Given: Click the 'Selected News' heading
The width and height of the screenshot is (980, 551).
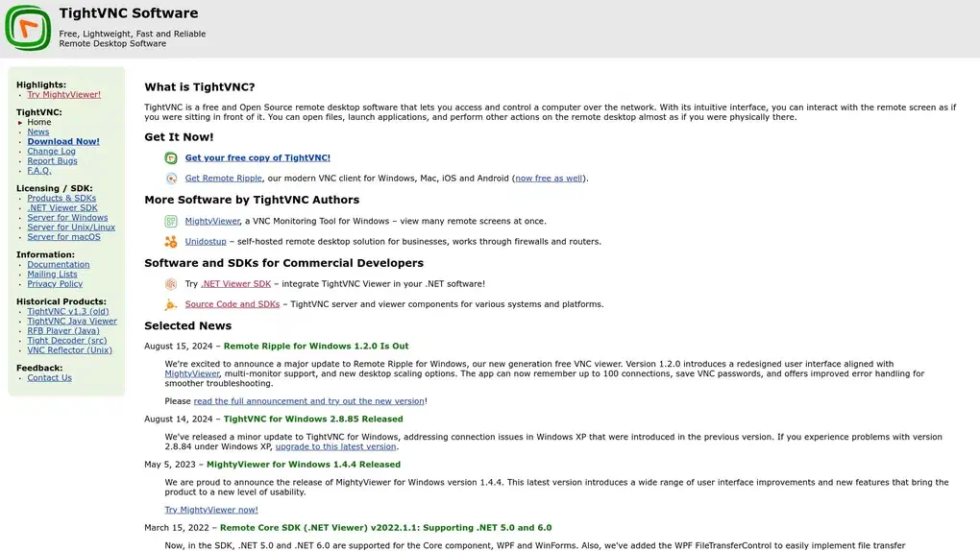Looking at the screenshot, I should pyautogui.click(x=187, y=325).
